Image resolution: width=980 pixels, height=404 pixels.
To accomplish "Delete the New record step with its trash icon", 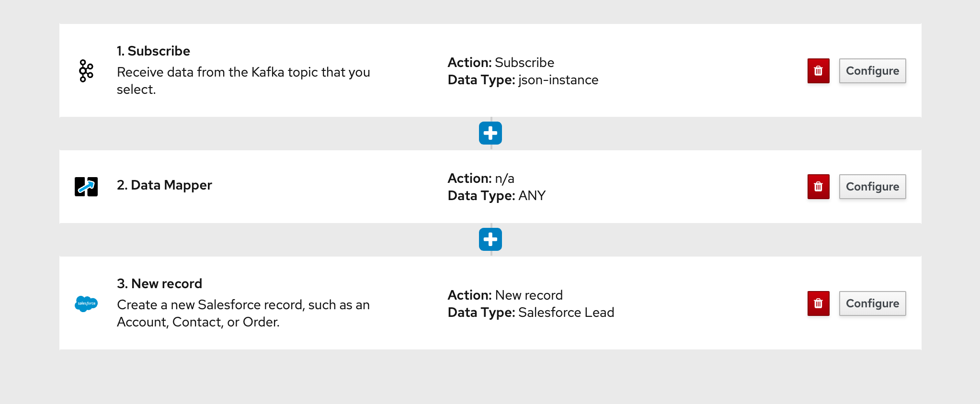I will 818,303.
